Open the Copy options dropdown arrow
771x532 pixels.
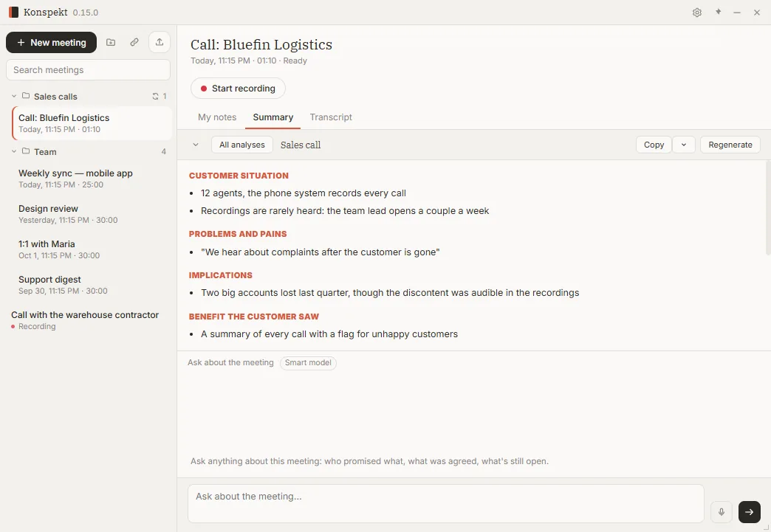click(683, 145)
